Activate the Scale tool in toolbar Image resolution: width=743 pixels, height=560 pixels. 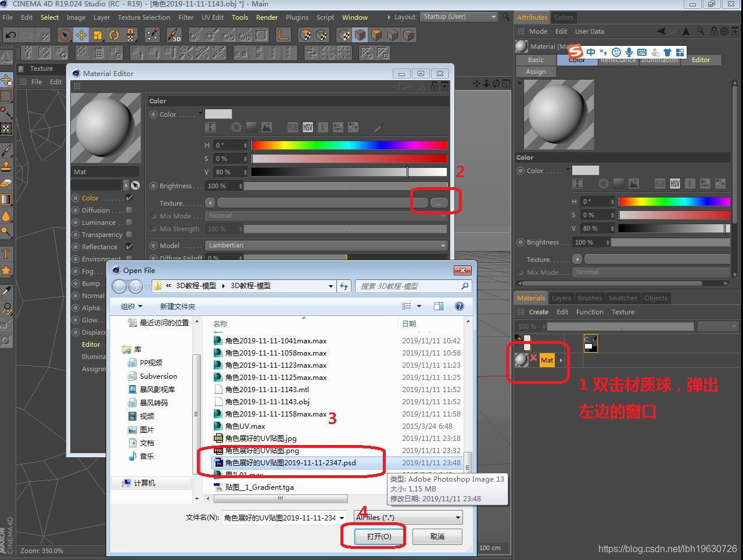[x=98, y=35]
